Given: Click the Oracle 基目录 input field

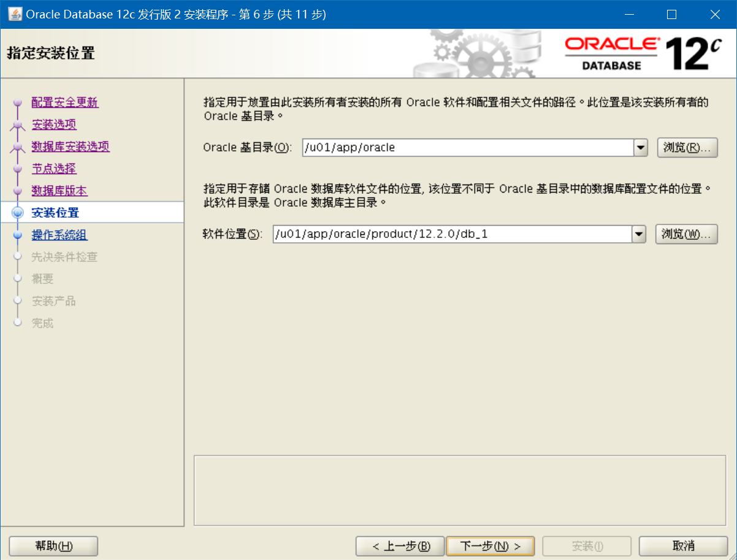Looking at the screenshot, I should [x=468, y=148].
